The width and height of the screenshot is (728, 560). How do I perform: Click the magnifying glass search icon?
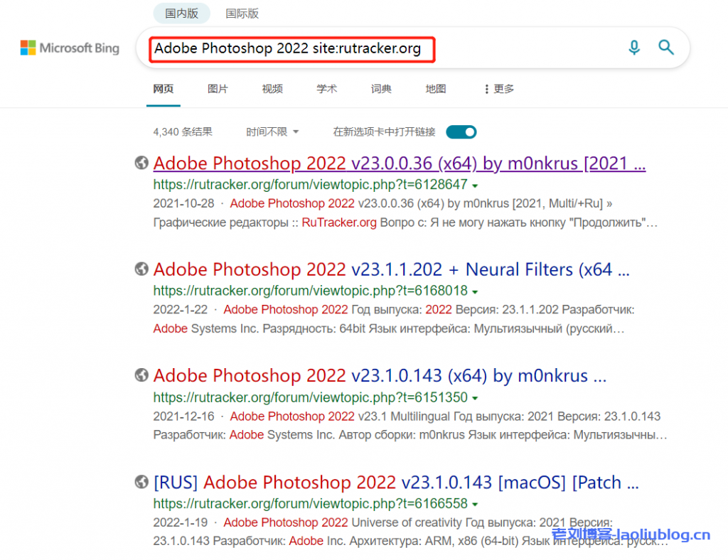point(666,48)
